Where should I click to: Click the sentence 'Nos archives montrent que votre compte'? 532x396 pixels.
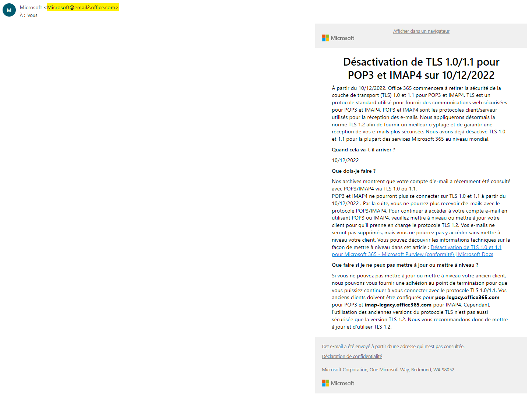click(x=421, y=185)
